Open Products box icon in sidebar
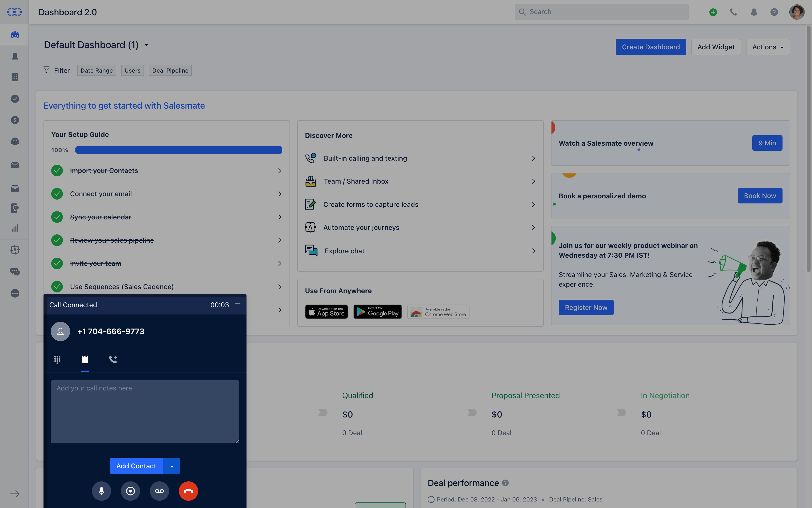Viewport: 812px width, 508px height. 15,141
